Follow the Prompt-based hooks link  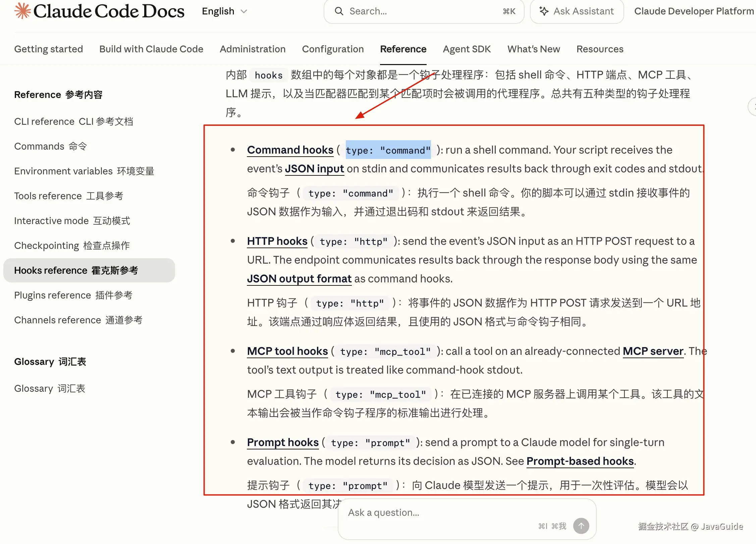point(580,461)
